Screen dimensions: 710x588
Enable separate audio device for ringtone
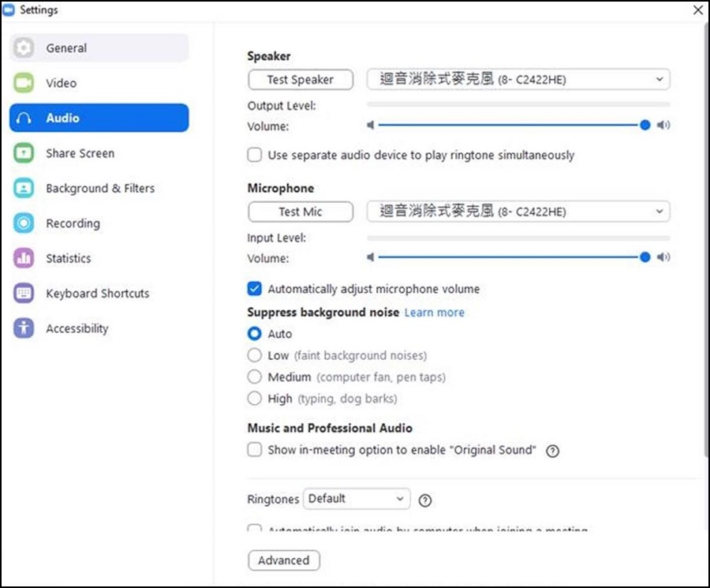pos(254,155)
